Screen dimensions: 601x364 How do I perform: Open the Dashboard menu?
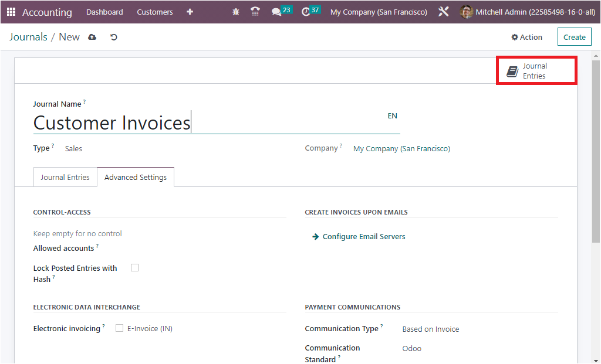(x=104, y=12)
